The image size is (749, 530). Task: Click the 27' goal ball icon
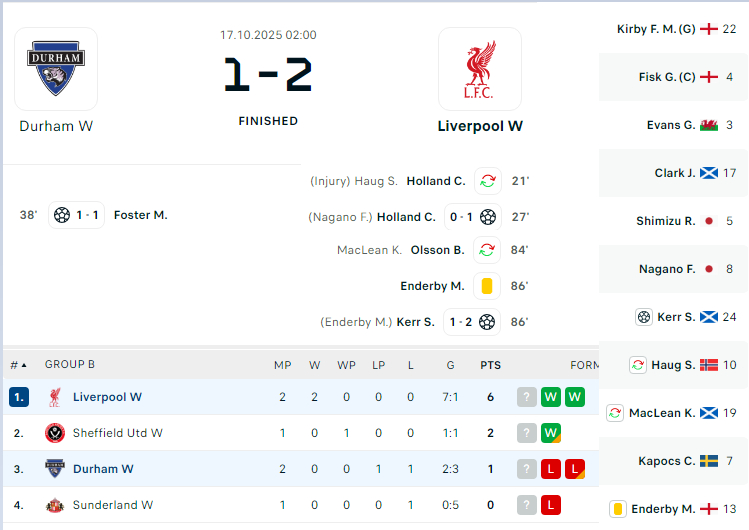pyautogui.click(x=487, y=216)
